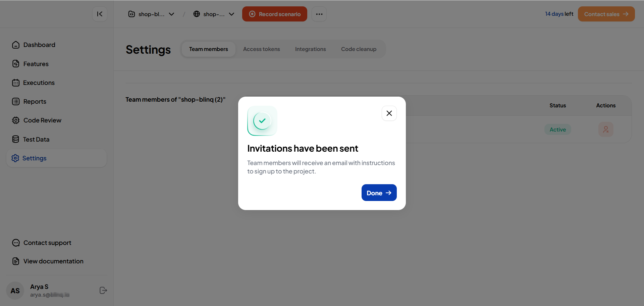
Task: Open the Integrations tab
Action: (310, 49)
